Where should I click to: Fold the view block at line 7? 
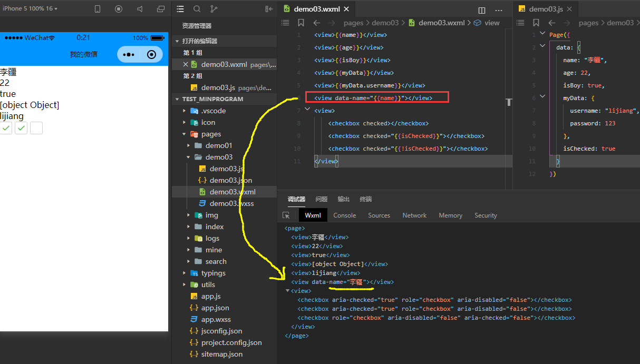[x=308, y=109]
